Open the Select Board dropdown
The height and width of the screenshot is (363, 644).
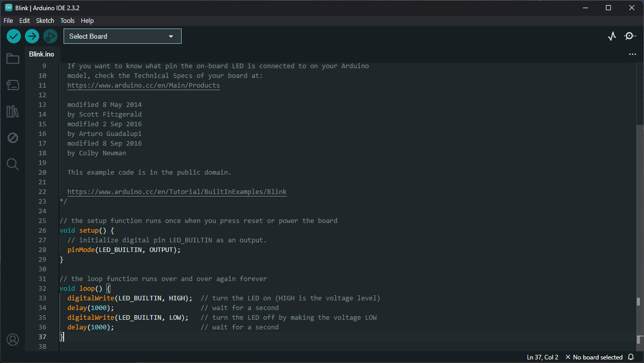click(122, 36)
